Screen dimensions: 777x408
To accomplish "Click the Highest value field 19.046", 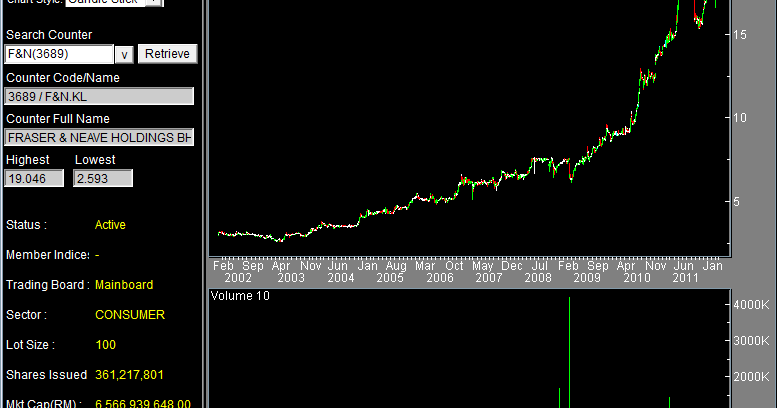I will pos(34,178).
